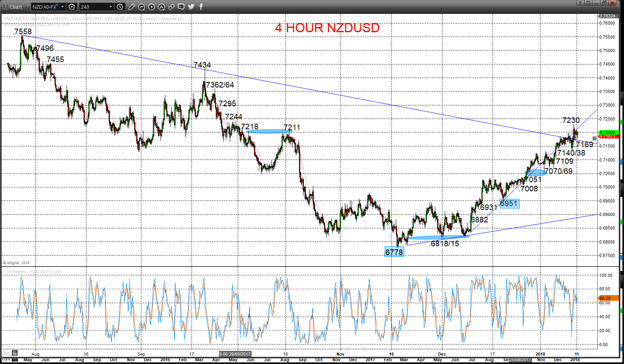Open the annotation letter A icon
The width and height of the screenshot is (624, 364).
[161, 7]
